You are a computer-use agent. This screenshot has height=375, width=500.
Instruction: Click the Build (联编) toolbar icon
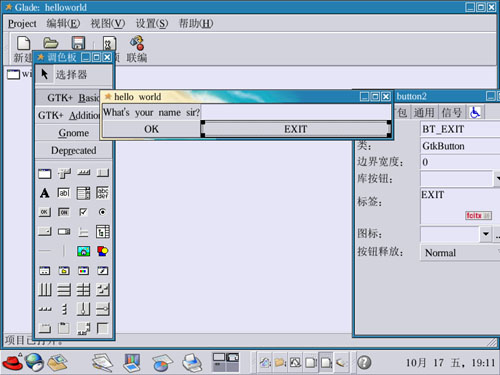pos(137,49)
